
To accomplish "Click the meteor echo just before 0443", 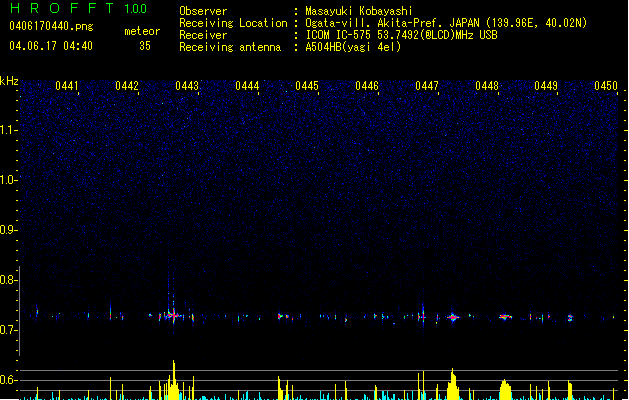I will [x=173, y=315].
